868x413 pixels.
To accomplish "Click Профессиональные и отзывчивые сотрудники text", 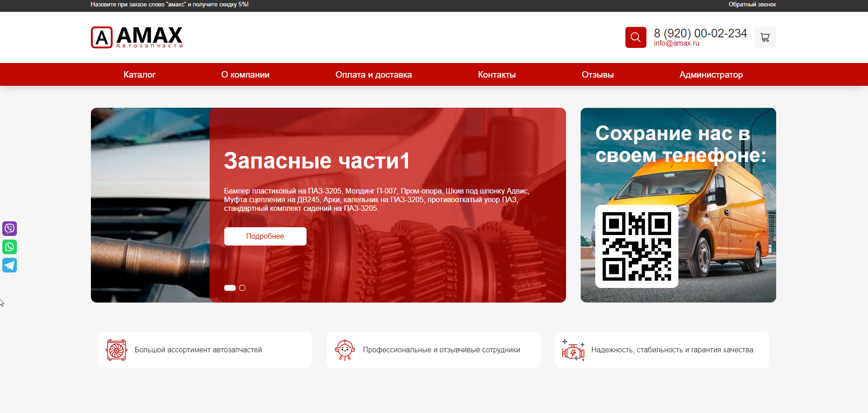I will [x=441, y=350].
